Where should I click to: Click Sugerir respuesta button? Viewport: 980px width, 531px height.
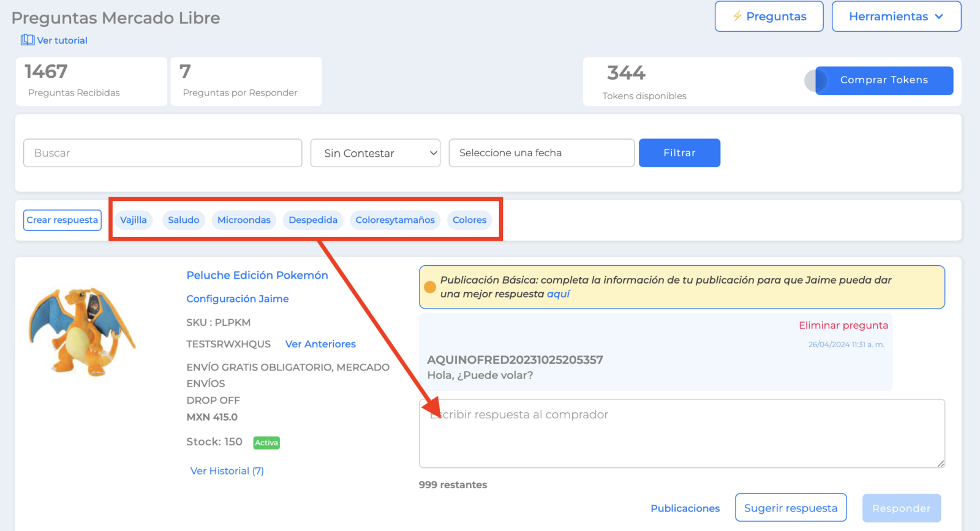point(791,508)
